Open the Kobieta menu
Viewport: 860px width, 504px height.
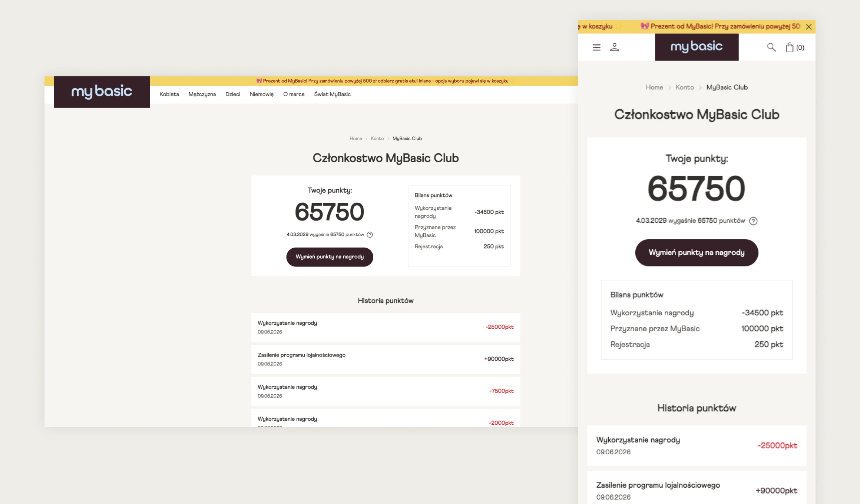[x=169, y=94]
